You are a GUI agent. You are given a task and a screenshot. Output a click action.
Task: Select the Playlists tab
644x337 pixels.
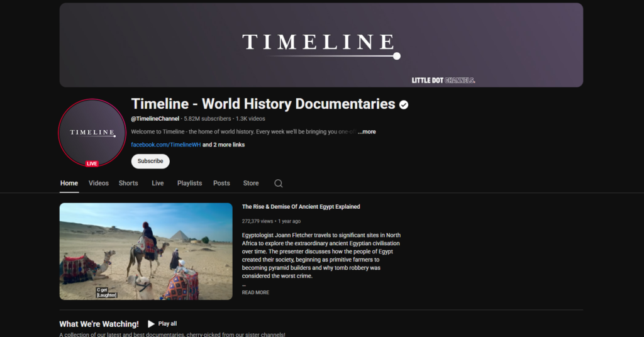(x=189, y=183)
